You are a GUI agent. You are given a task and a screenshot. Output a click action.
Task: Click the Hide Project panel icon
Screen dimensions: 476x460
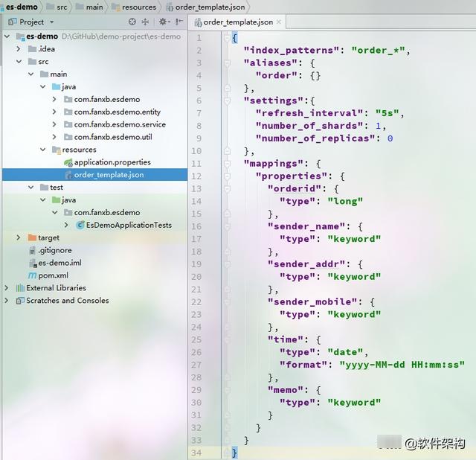click(179, 22)
